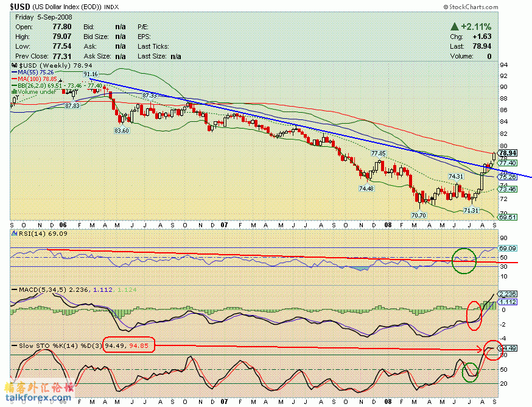Click the Slow STO %K(14) %D(3) label
The image size is (532, 407).
coord(57,345)
